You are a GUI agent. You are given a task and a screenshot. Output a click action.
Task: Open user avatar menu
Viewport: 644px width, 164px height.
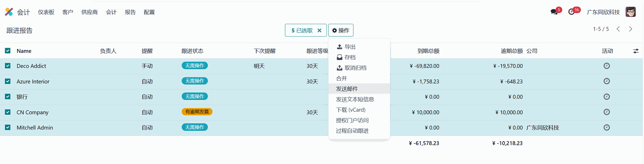(631, 12)
